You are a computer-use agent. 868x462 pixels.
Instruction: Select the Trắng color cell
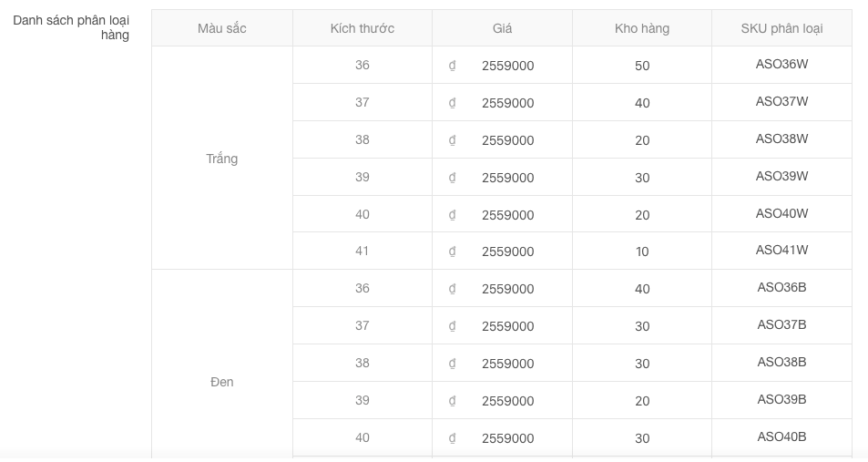[x=222, y=159]
